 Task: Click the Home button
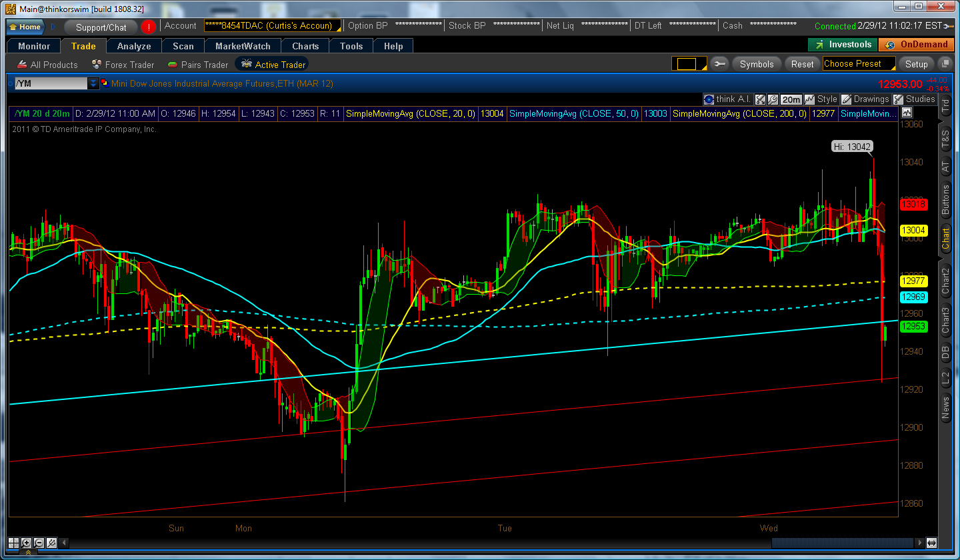tap(25, 27)
